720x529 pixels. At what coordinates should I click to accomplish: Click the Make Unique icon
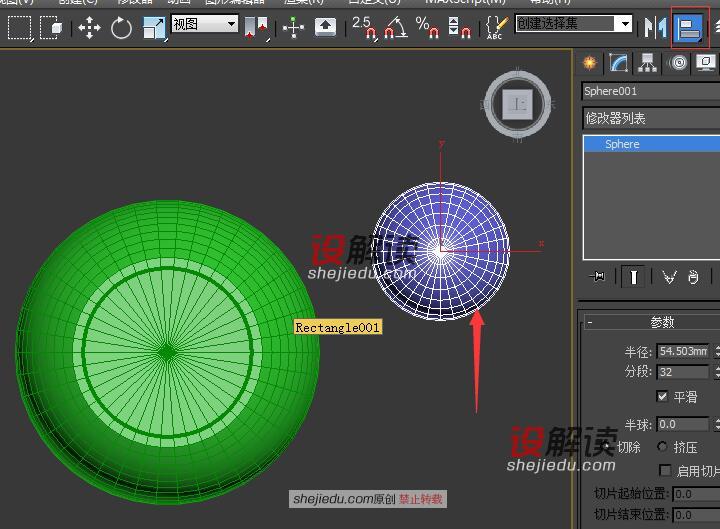[669, 276]
